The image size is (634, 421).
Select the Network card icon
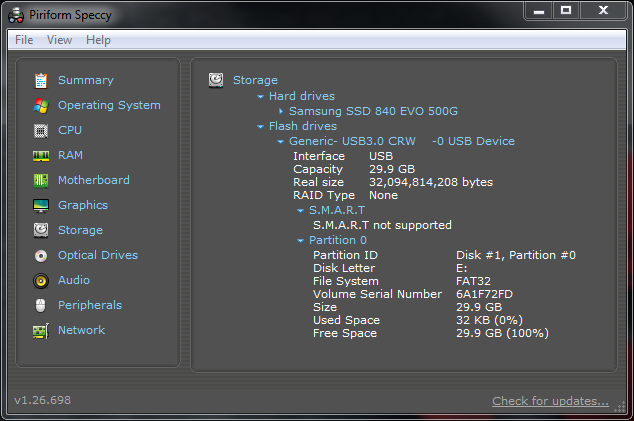[x=41, y=331]
